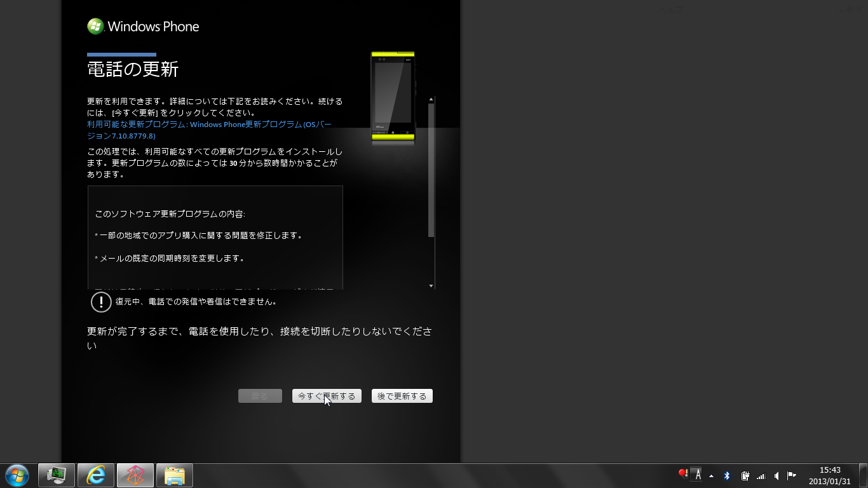Click the Show desktop button
Viewport: 868px width, 488px height.
(863, 475)
